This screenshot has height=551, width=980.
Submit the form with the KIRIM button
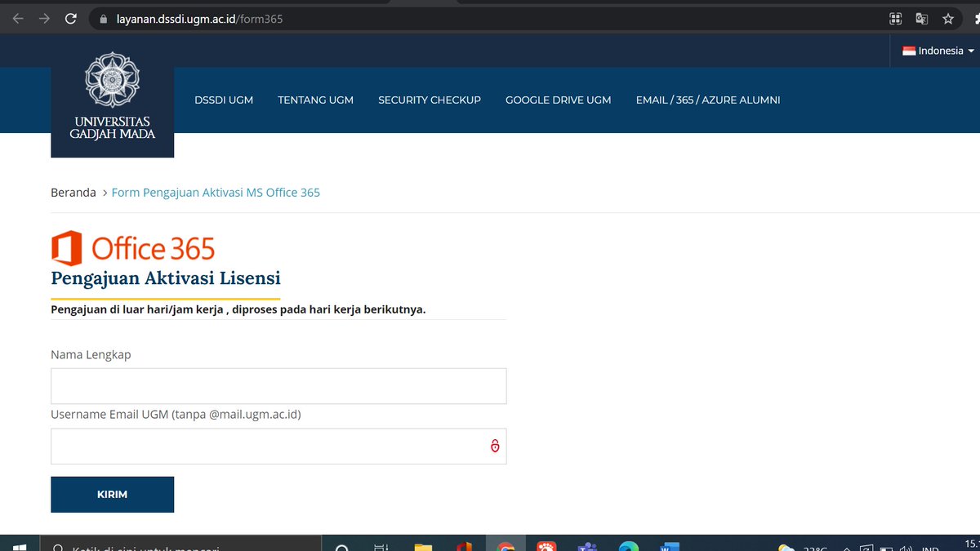point(112,495)
